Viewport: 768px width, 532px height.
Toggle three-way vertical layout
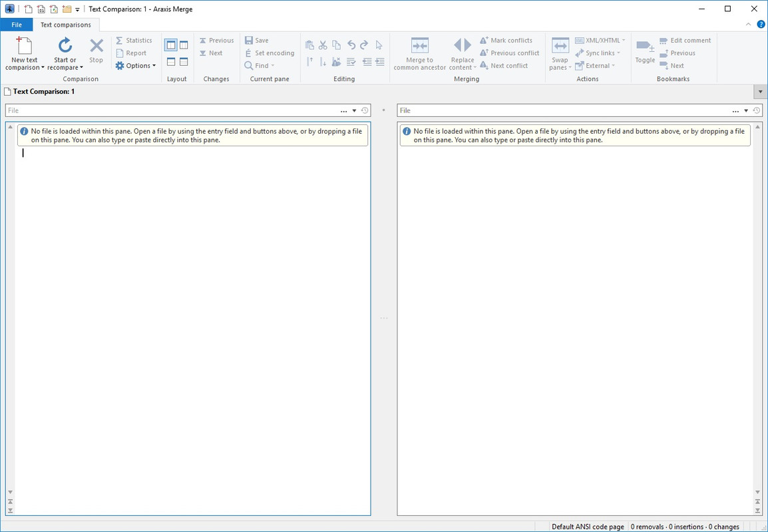(184, 45)
